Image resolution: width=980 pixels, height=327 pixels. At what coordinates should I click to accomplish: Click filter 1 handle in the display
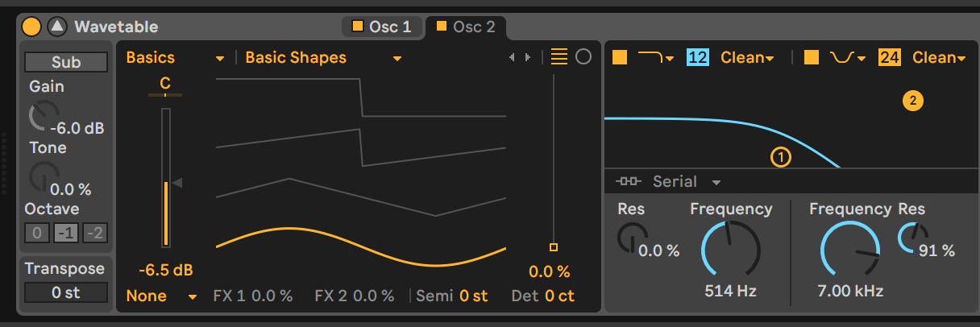(780, 157)
